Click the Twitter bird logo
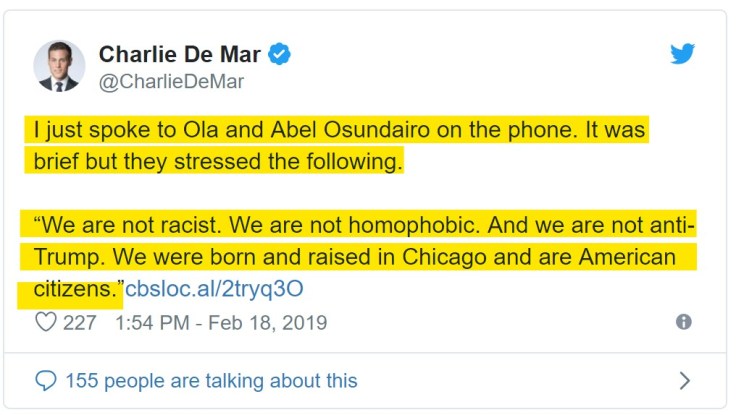736x415 pixels. (682, 54)
